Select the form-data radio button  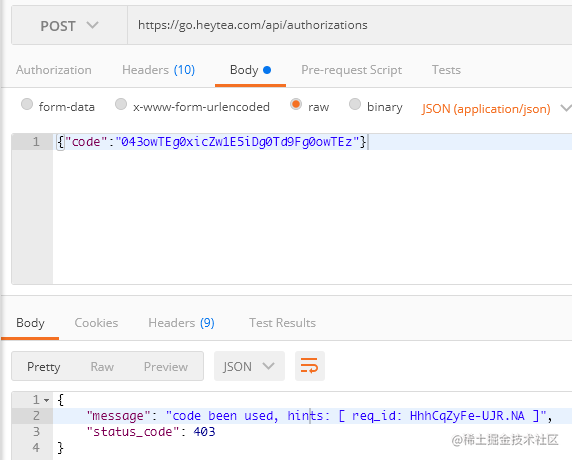point(27,104)
